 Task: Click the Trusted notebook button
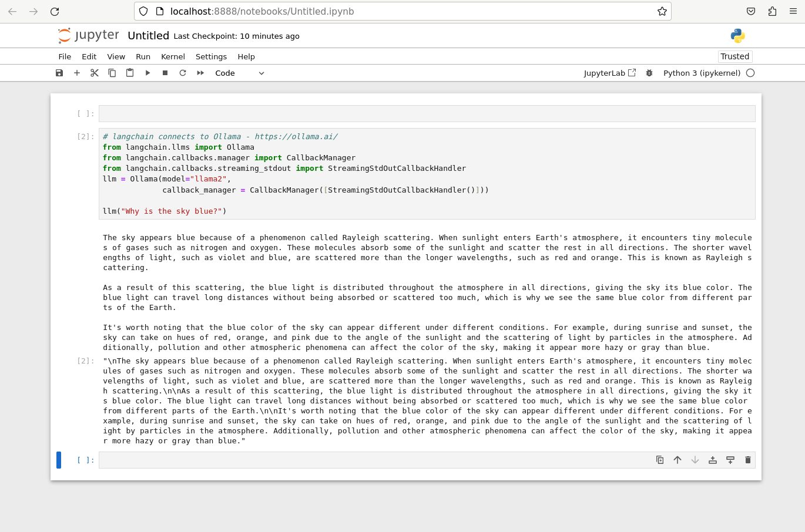pyautogui.click(x=735, y=56)
